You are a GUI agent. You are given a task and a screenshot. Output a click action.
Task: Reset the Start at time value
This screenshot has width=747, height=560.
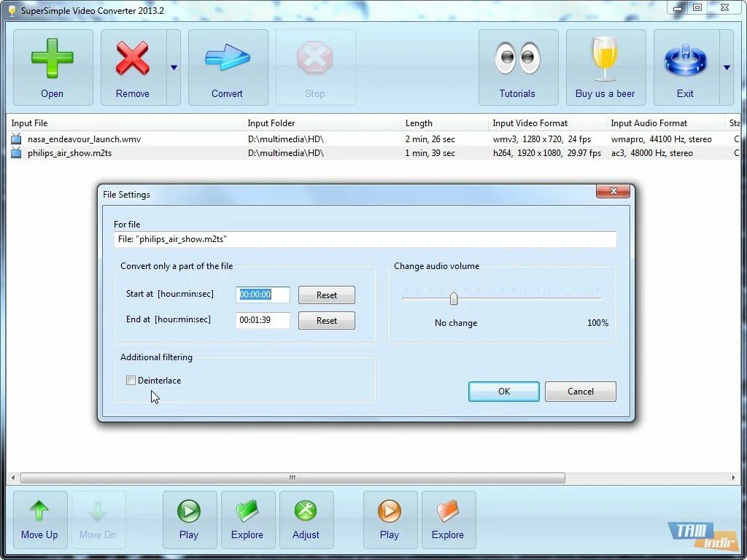[x=326, y=295]
